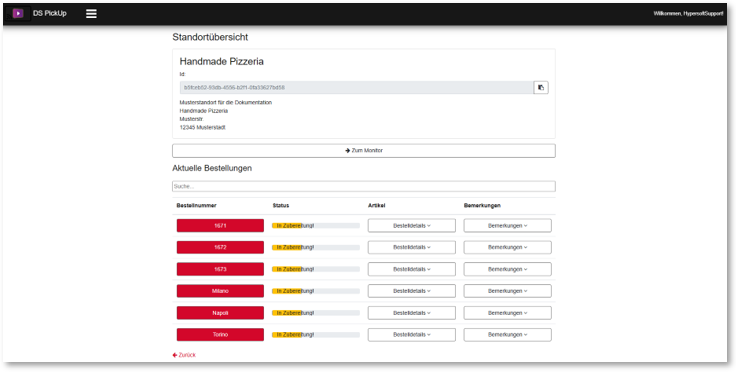The width and height of the screenshot is (736, 374).
Task: Select order number 1672
Action: [220, 247]
